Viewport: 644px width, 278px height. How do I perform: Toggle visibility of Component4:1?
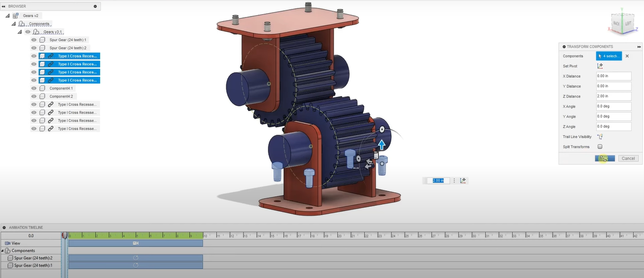pyautogui.click(x=34, y=88)
